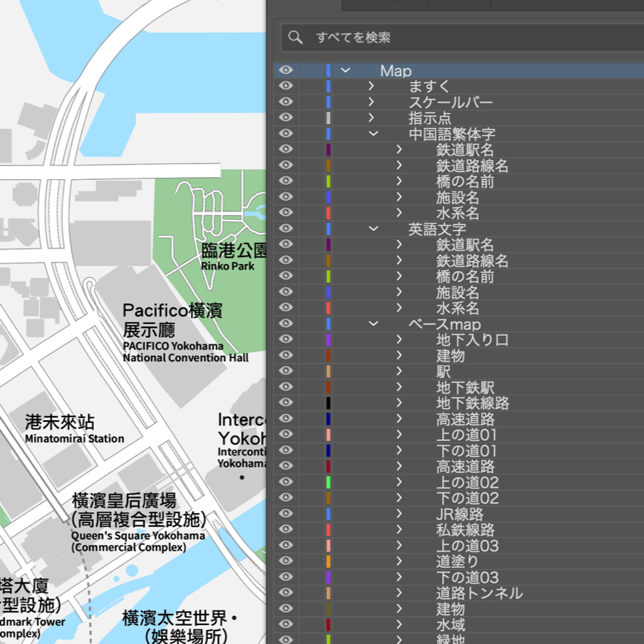Collapse the Map layer chevron
644x644 pixels.
345,70
